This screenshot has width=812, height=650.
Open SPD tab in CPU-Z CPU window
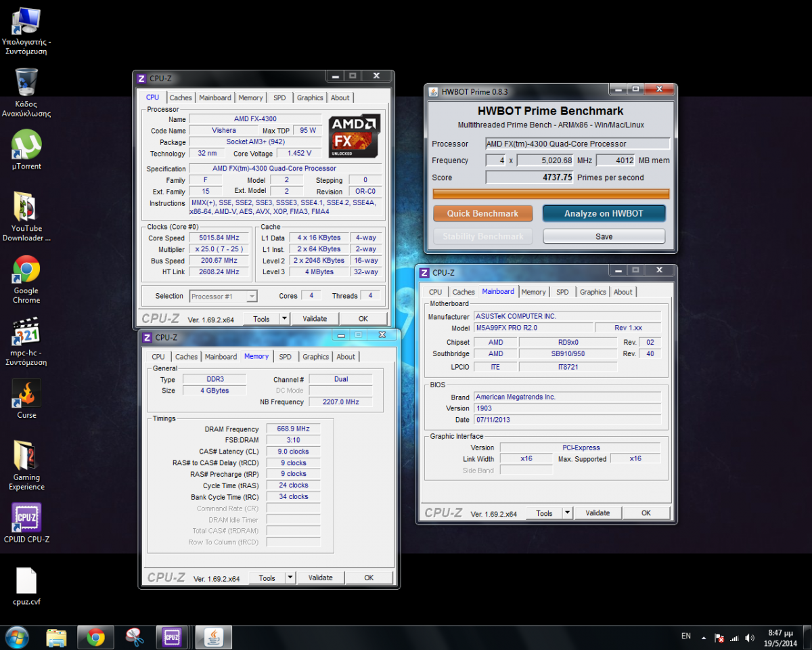click(x=279, y=97)
